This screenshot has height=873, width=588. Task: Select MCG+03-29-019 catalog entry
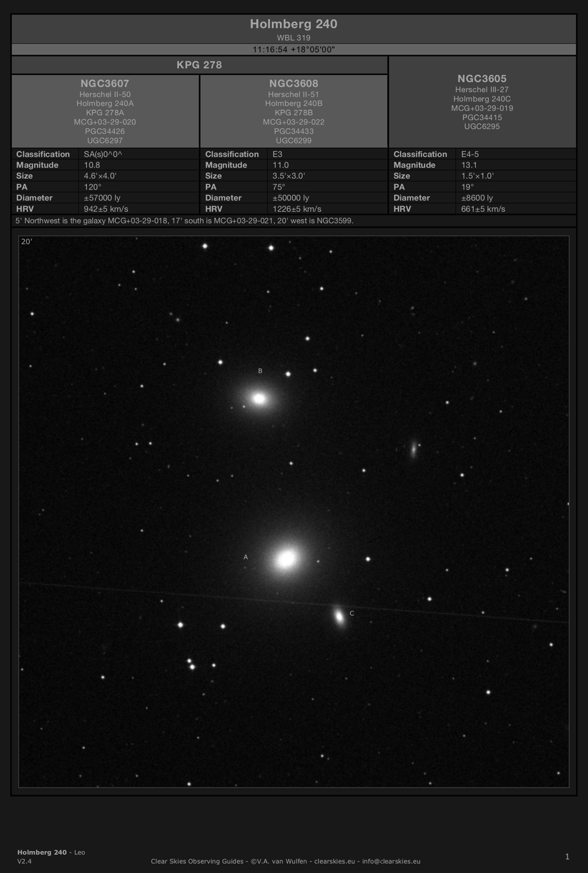coord(482,108)
